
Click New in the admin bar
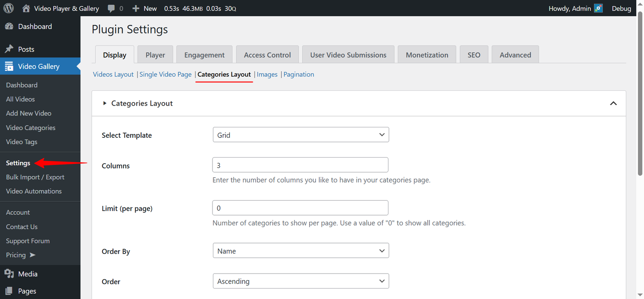(150, 8)
